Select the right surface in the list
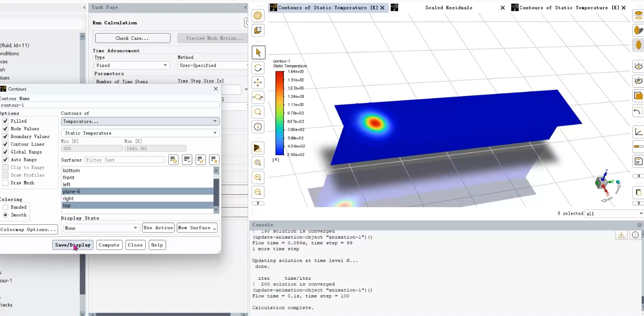Viewport: 644px width, 316px height. pos(137,199)
